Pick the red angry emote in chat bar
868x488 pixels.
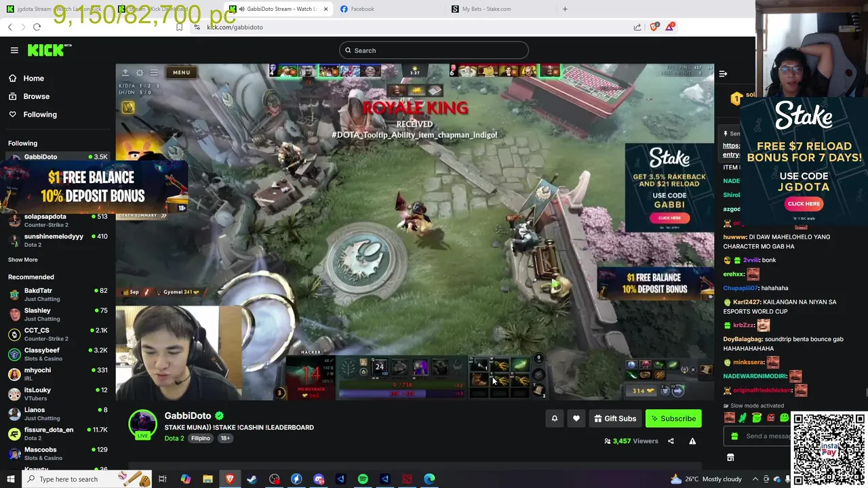tap(770, 418)
